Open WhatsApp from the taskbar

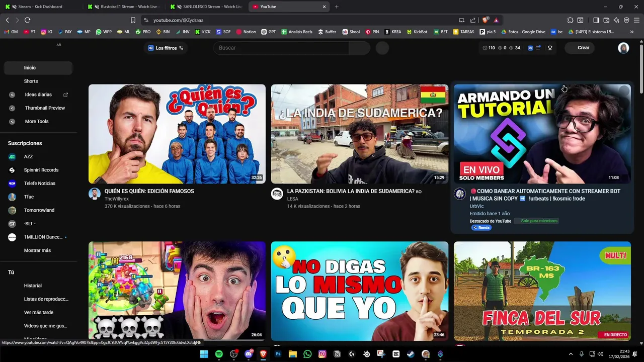tap(307, 354)
